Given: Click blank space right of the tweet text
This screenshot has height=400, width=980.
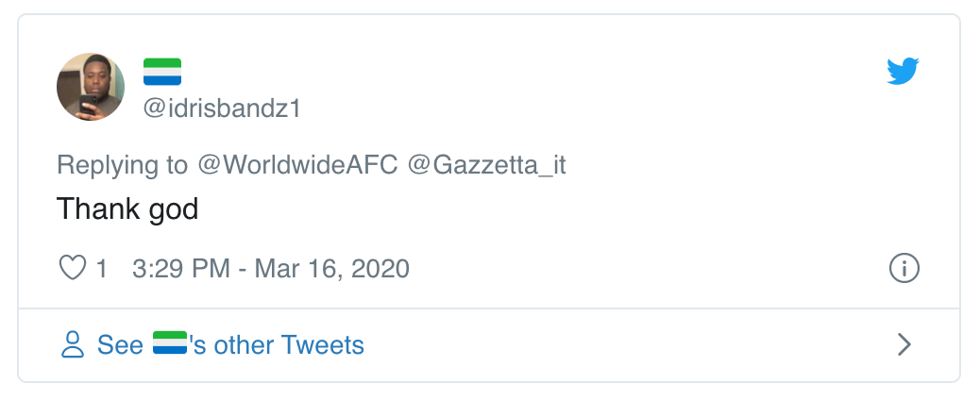Looking at the screenshot, I should (x=566, y=208).
